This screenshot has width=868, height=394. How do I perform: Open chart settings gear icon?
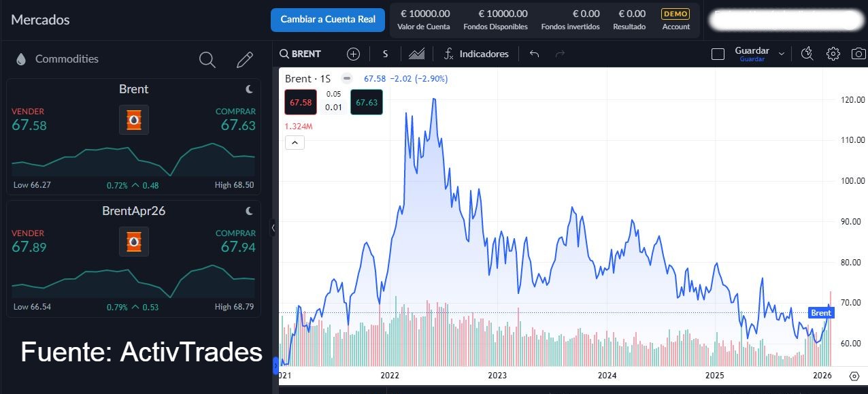(833, 54)
